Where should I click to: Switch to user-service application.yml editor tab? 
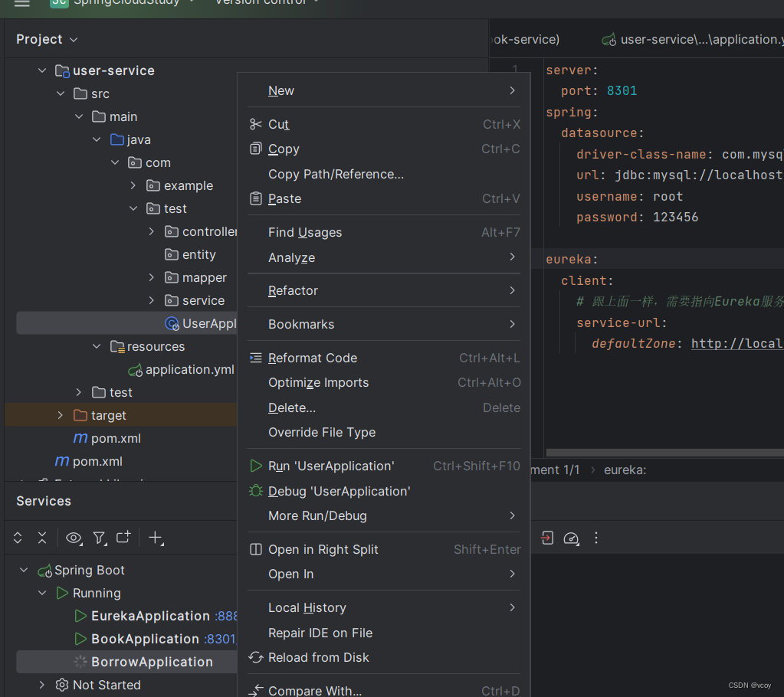pos(693,40)
